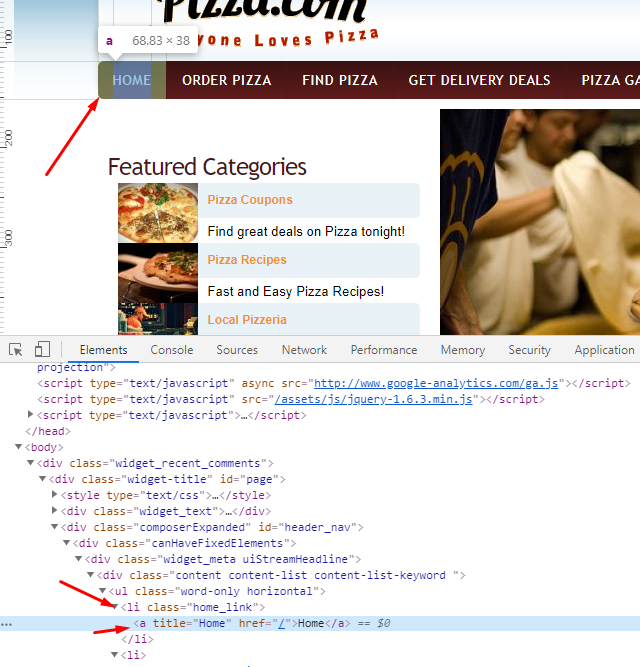Click the href "/" link in anchor row

pyautogui.click(x=282, y=623)
